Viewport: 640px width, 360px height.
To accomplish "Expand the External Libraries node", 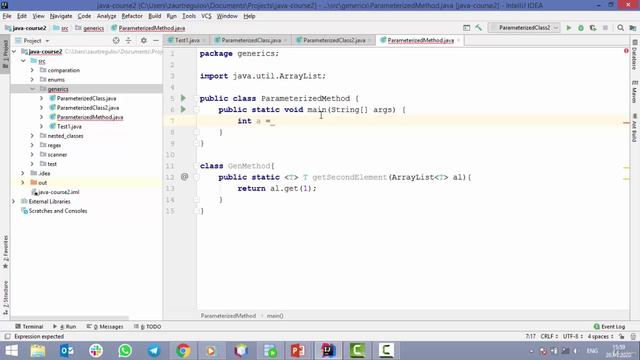I will (x=13, y=202).
